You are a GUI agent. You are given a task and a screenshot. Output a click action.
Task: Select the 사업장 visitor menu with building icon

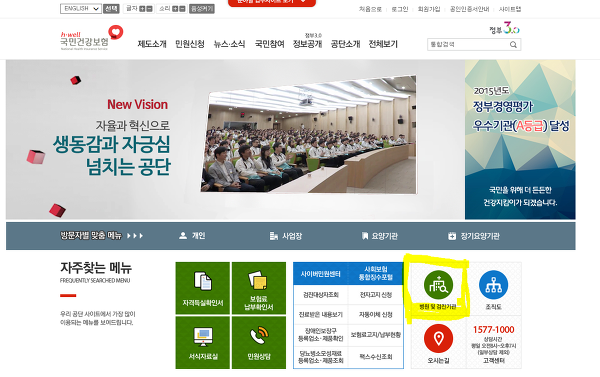pyautogui.click(x=285, y=236)
